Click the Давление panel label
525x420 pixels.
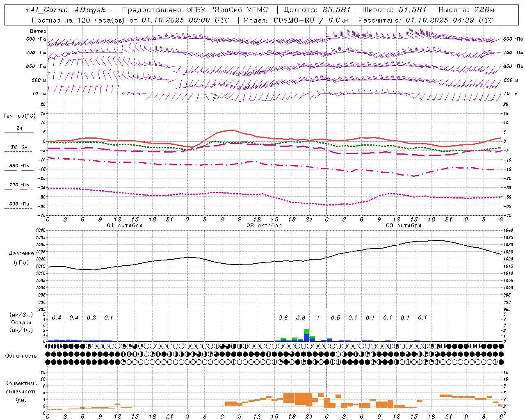tap(21, 253)
